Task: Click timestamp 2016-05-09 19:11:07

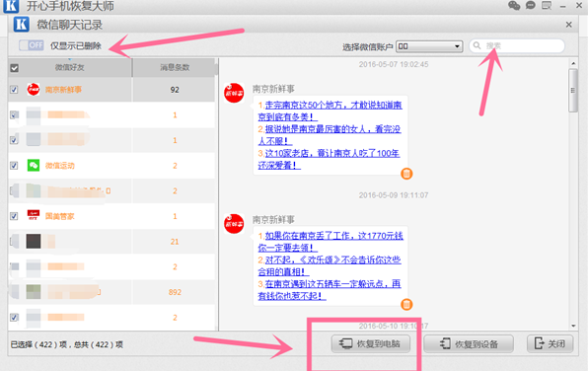Action: (x=394, y=195)
